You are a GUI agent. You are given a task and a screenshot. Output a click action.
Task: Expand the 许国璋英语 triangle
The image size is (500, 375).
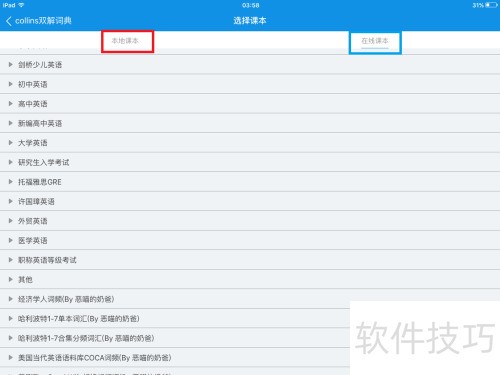point(11,201)
